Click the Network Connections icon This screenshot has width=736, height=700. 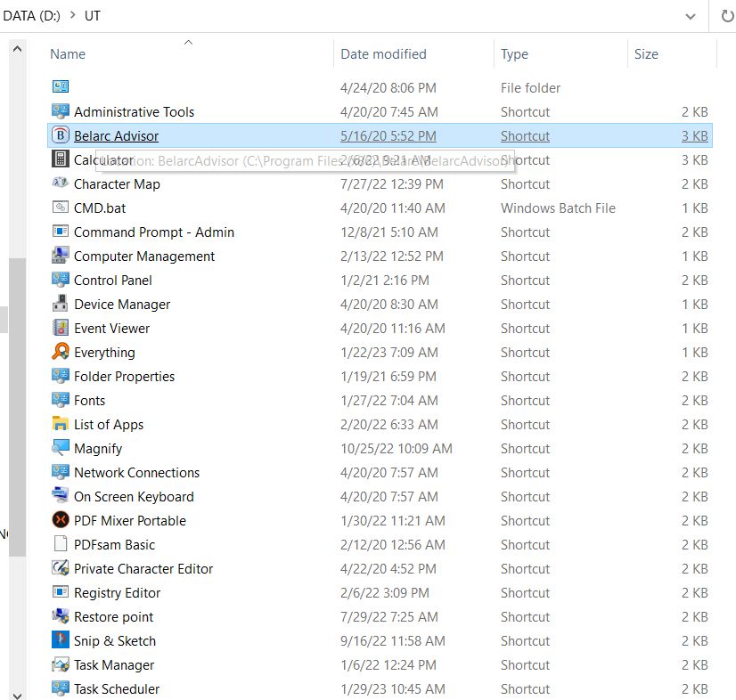click(60, 471)
